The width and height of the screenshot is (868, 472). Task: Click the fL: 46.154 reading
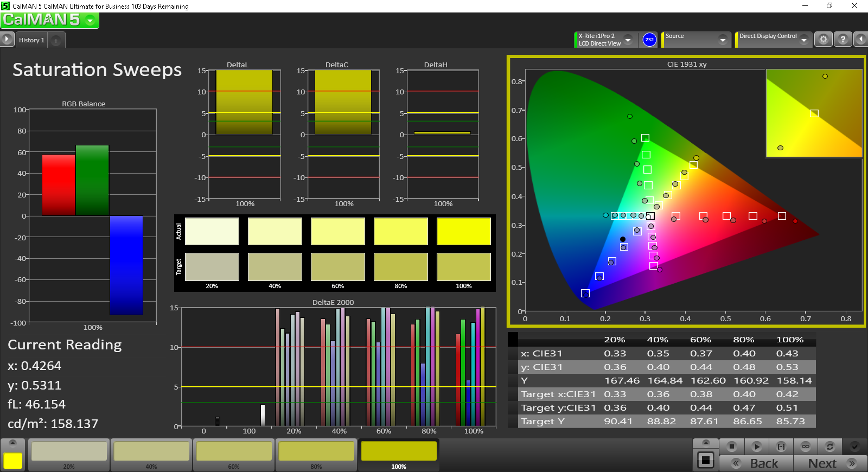(x=36, y=404)
